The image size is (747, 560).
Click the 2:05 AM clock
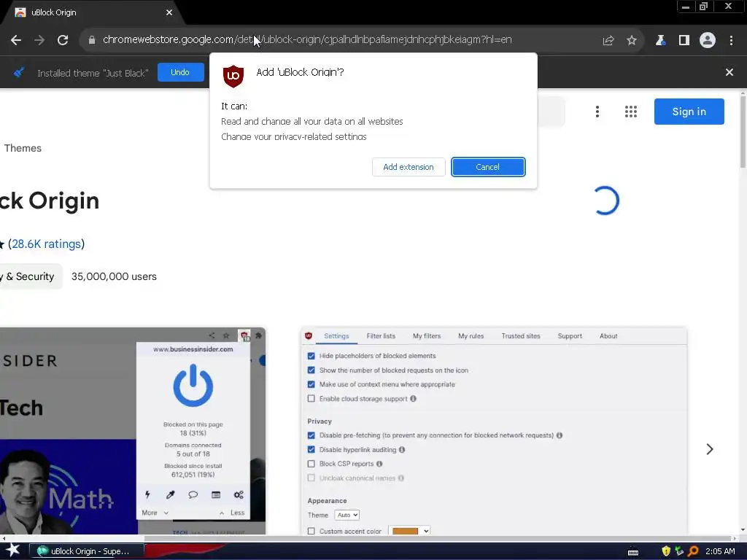(x=720, y=551)
